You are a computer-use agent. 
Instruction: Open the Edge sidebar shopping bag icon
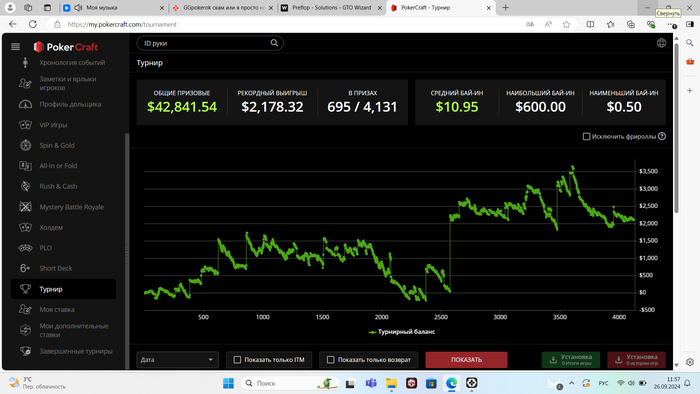coord(690,62)
